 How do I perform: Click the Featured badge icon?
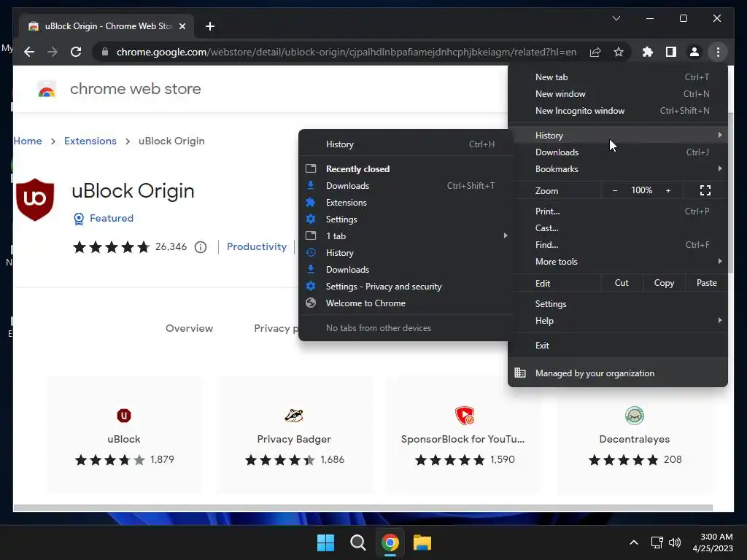(79, 219)
